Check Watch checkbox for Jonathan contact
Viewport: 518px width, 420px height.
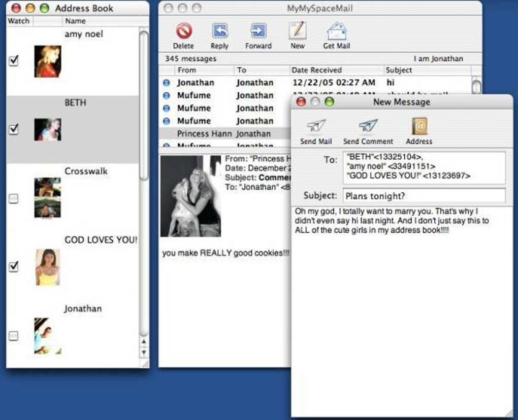coord(14,336)
